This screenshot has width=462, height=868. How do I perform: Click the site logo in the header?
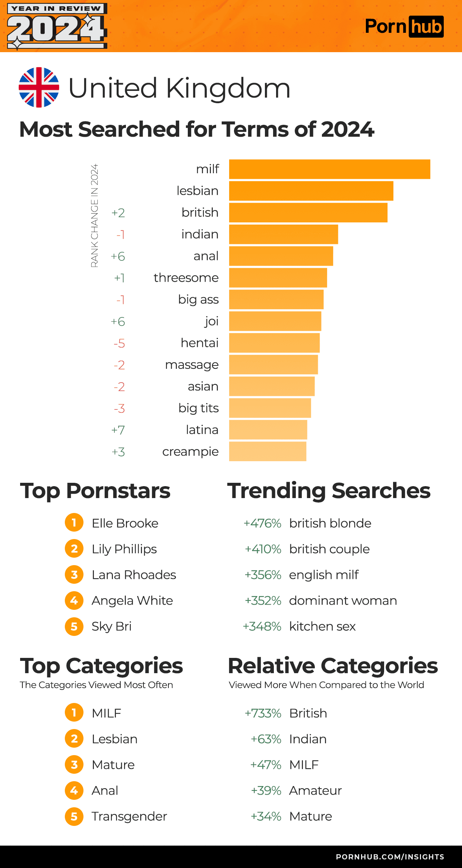(404, 26)
